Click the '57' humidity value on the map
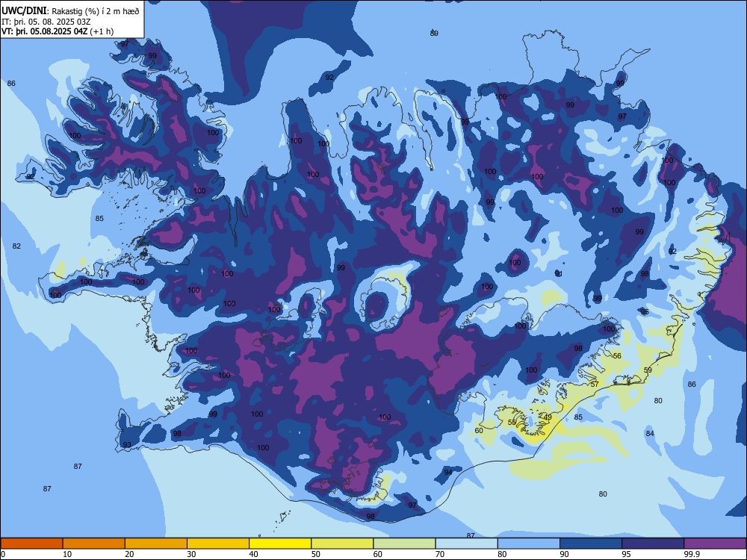 pyautogui.click(x=595, y=385)
